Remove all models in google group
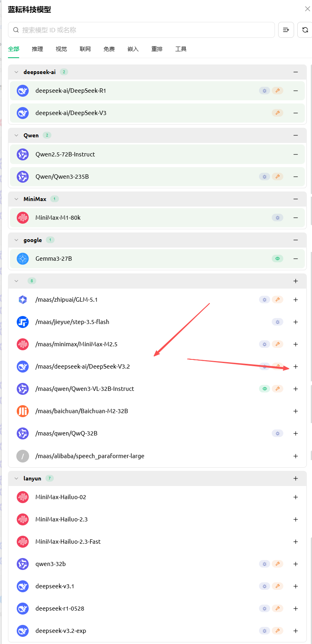This screenshot has height=644, width=312. tap(296, 240)
